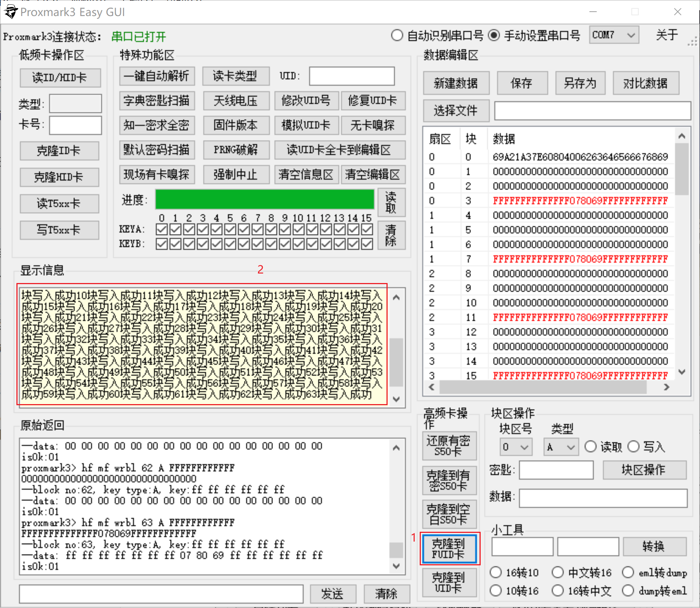
Task: Toggle KEYB checkbox for sector 0
Action: coord(162,244)
